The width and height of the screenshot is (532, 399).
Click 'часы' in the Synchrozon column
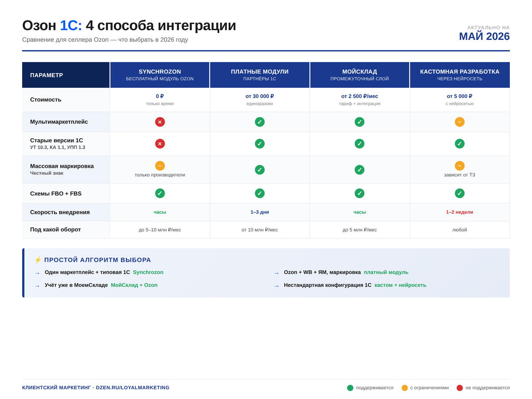[160, 212]
